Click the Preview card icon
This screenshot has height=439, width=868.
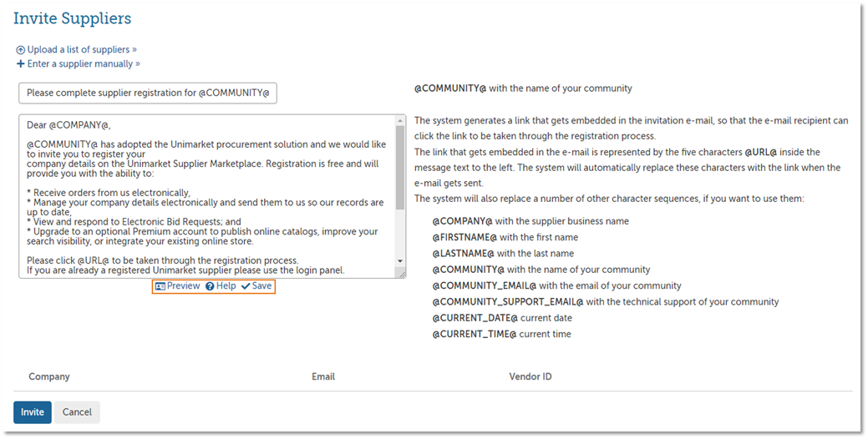160,286
